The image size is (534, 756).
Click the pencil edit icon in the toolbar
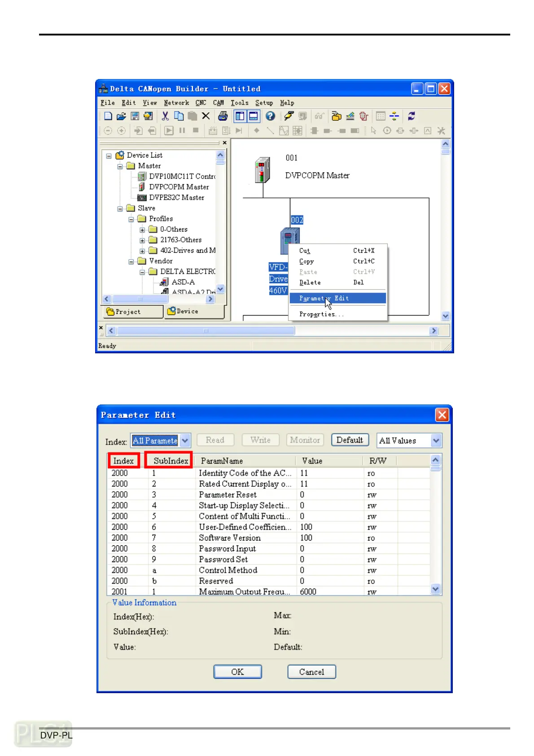click(x=350, y=116)
